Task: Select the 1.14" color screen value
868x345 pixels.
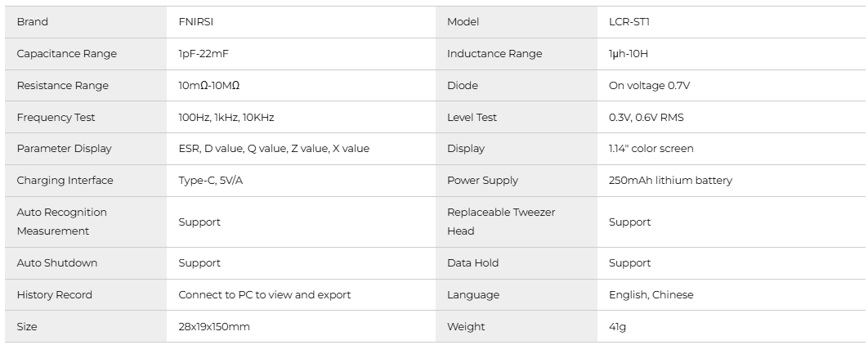Action: [x=651, y=149]
